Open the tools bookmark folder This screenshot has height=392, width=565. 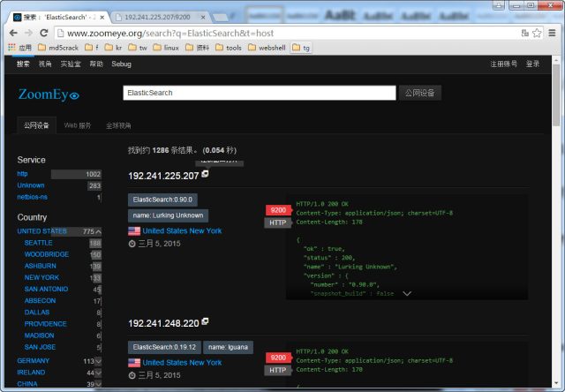tap(229, 48)
